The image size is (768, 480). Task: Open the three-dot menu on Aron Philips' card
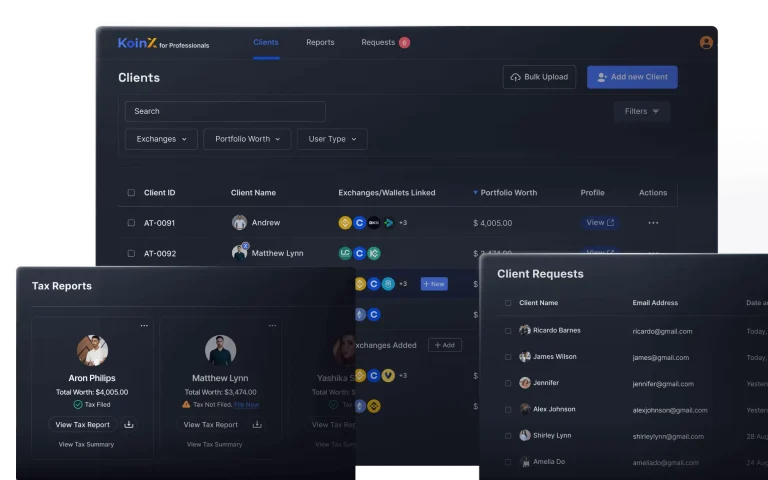(144, 326)
